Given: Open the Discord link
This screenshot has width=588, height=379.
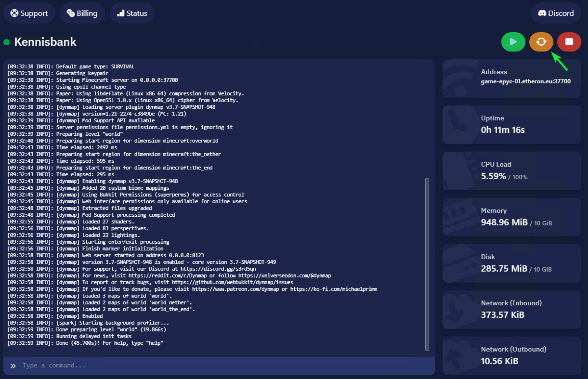Looking at the screenshot, I should click(x=556, y=13).
